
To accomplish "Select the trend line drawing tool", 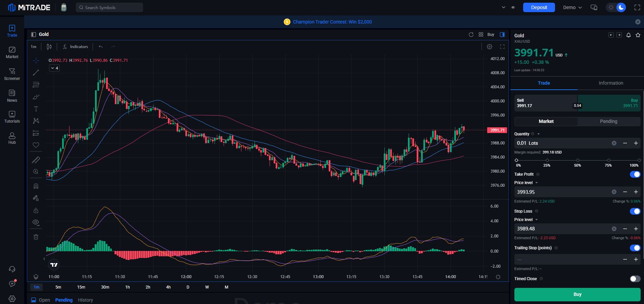I will tap(36, 73).
